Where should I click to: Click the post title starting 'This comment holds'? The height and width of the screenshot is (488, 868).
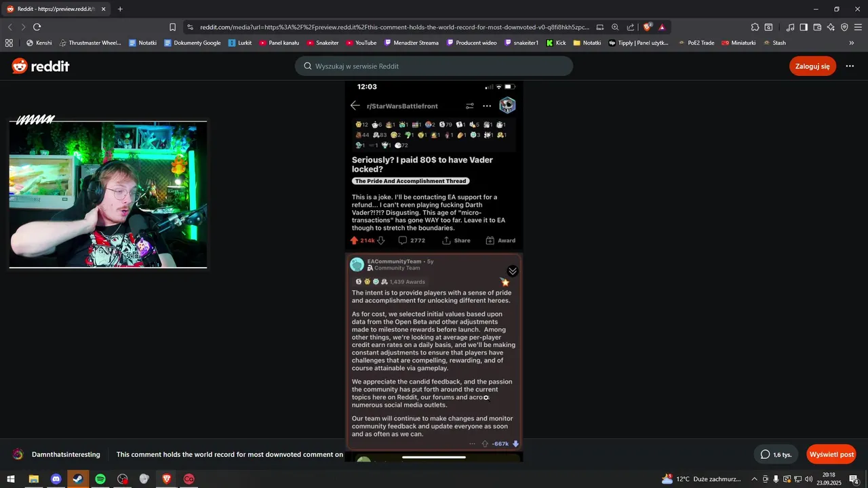[230, 454]
